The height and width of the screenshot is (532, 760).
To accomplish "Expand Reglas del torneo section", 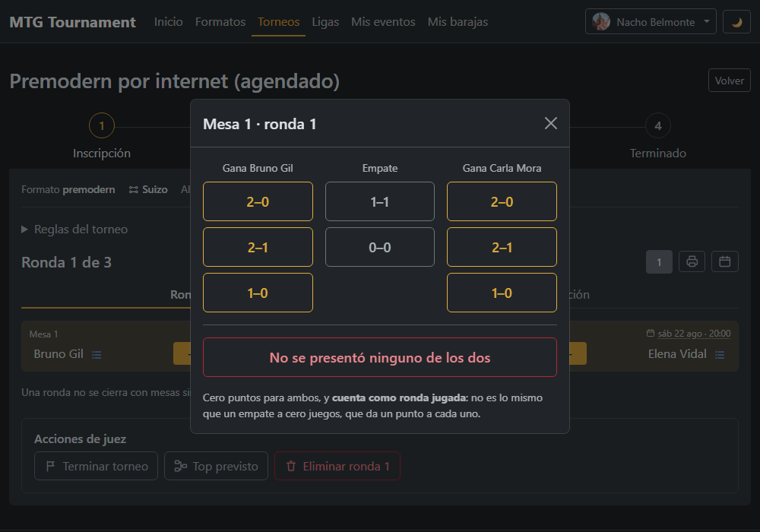I will (75, 230).
